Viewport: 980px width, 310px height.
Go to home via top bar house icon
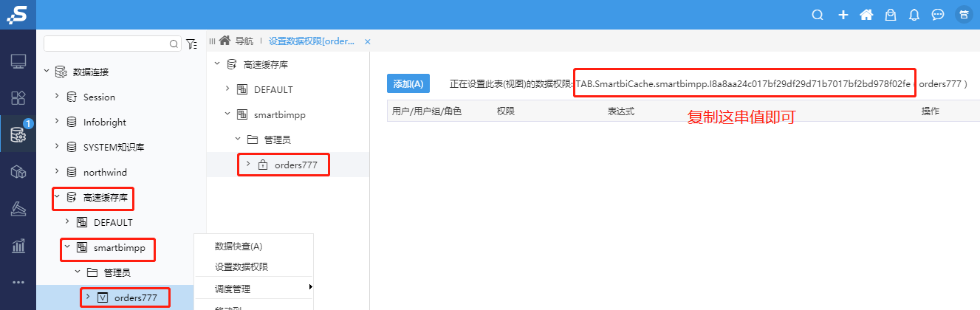tap(866, 15)
